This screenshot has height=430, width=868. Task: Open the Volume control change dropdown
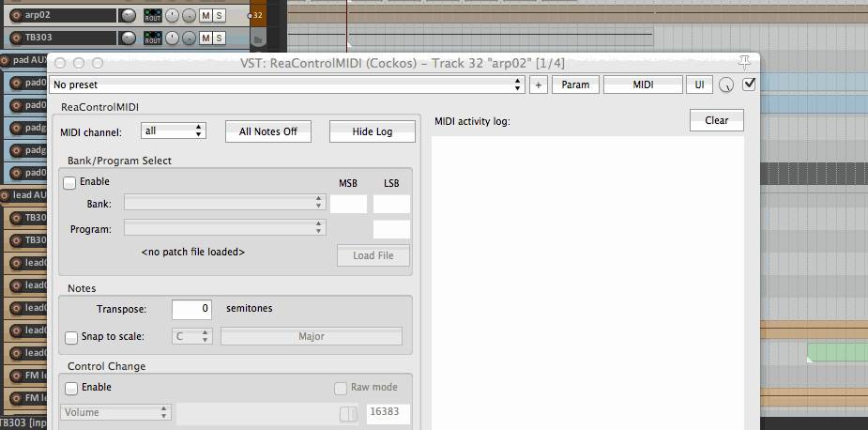click(115, 412)
